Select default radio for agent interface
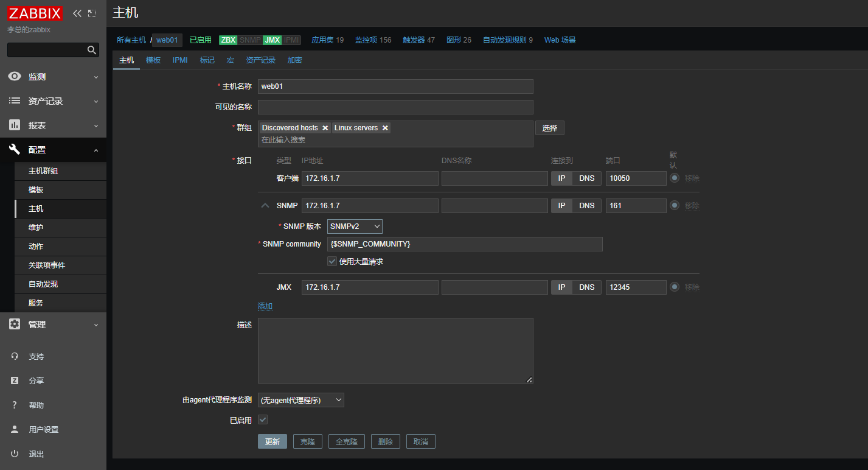This screenshot has width=868, height=470. (x=674, y=178)
